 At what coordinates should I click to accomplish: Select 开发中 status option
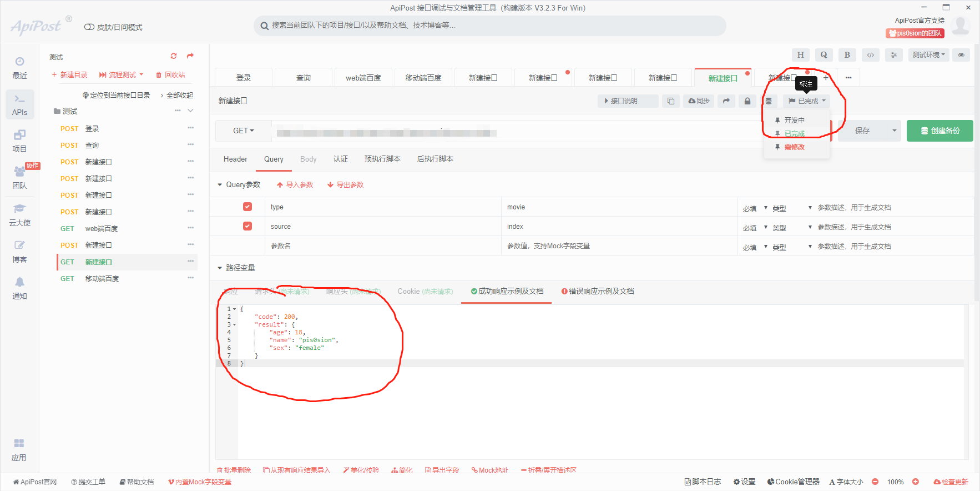(794, 120)
